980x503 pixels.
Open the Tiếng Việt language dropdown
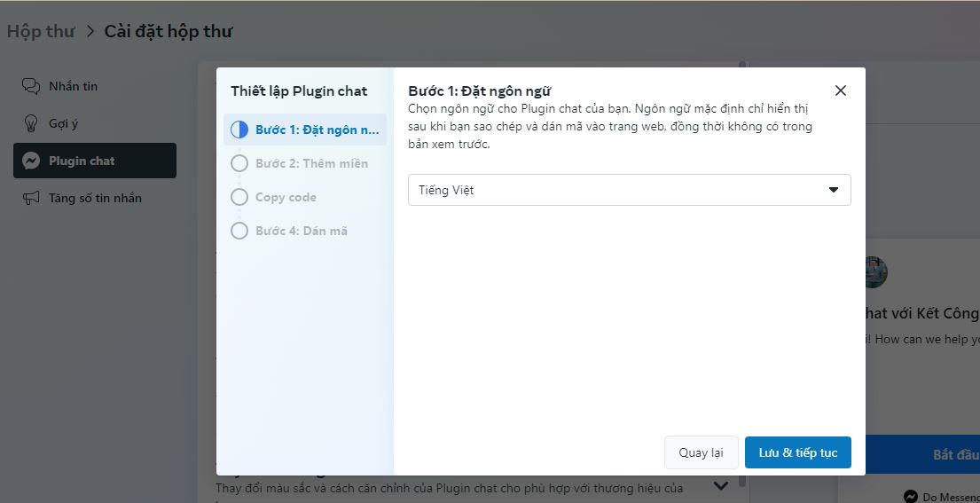629,190
